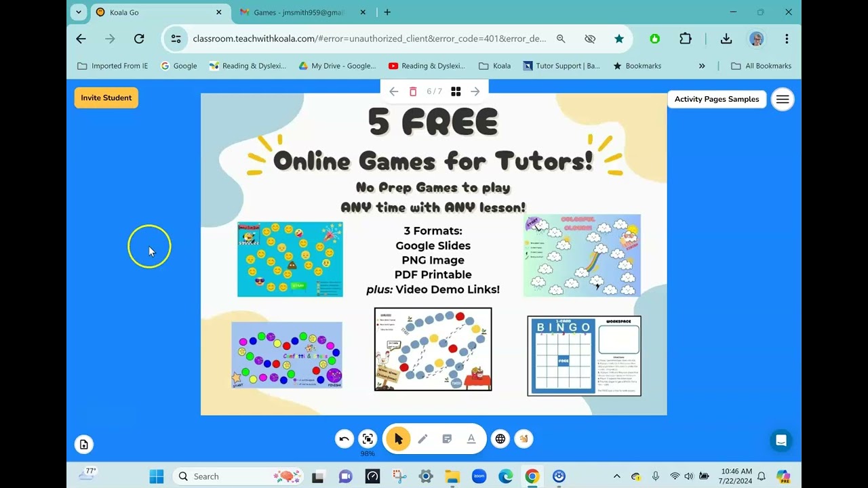
Task: Toggle the crossed-out eye icon in address bar
Action: coord(590,39)
